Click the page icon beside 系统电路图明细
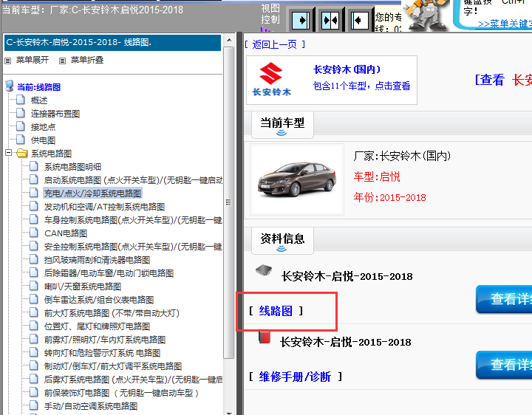This screenshot has width=532, height=415. pos(33,166)
